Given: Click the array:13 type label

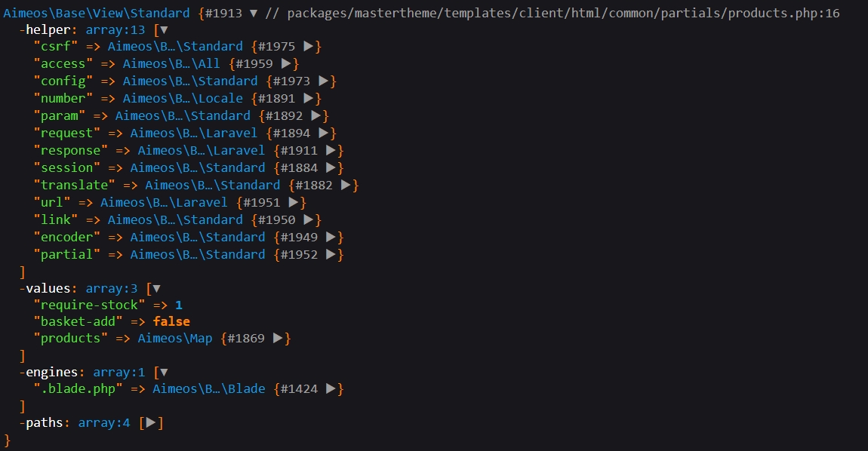Looking at the screenshot, I should pyautogui.click(x=115, y=30).
